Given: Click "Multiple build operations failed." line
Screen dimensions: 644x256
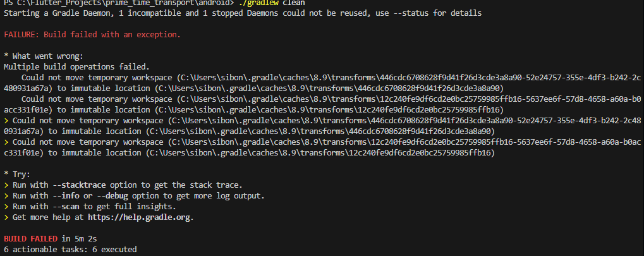Looking at the screenshot, I should 76,66.
